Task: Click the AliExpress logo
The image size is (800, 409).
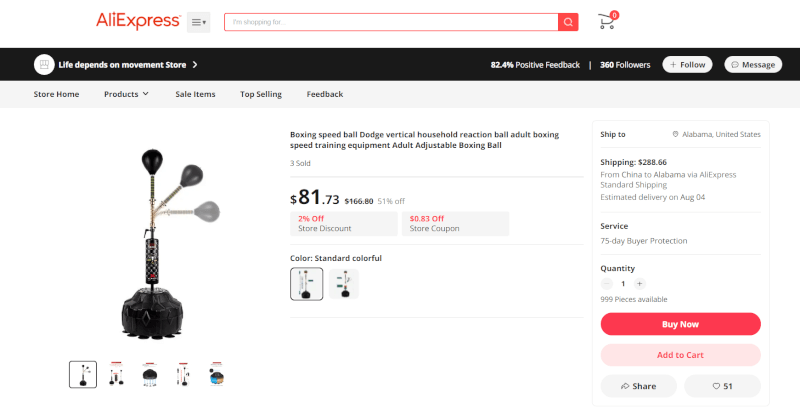Action: coord(138,21)
